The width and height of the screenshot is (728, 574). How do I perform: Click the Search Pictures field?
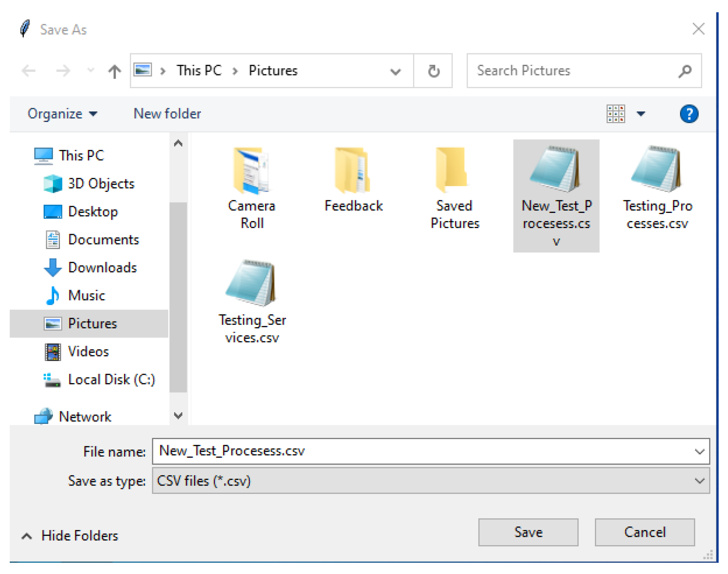tap(573, 71)
